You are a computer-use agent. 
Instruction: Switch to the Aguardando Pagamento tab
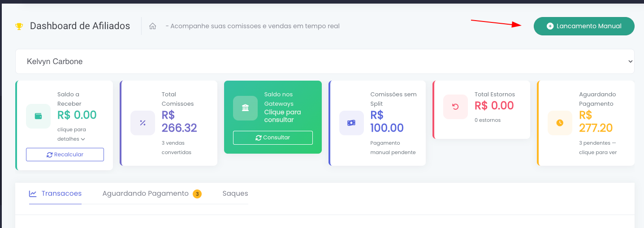(152, 194)
